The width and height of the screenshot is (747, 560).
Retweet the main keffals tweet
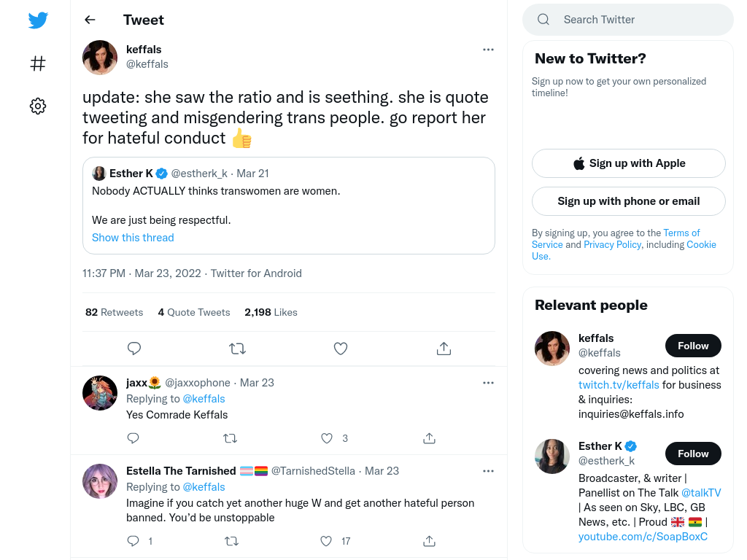(237, 349)
